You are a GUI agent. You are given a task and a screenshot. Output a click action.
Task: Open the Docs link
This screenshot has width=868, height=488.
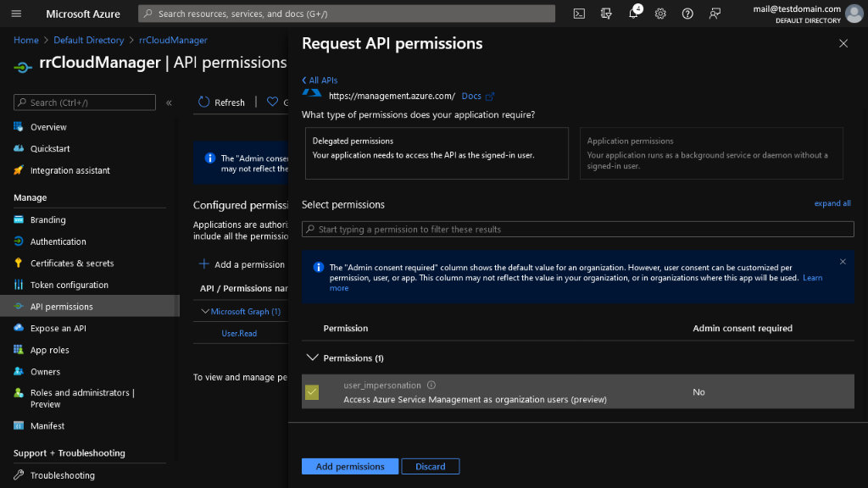click(471, 97)
